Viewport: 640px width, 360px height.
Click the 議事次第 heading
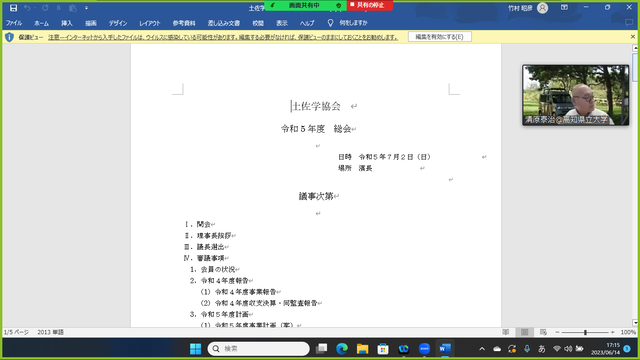316,196
